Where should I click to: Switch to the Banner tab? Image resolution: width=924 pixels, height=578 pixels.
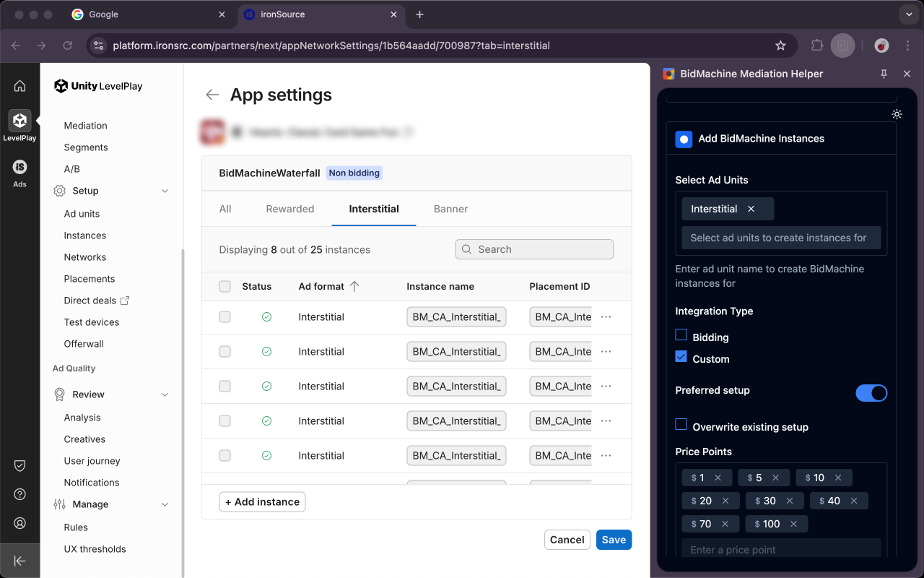point(450,209)
